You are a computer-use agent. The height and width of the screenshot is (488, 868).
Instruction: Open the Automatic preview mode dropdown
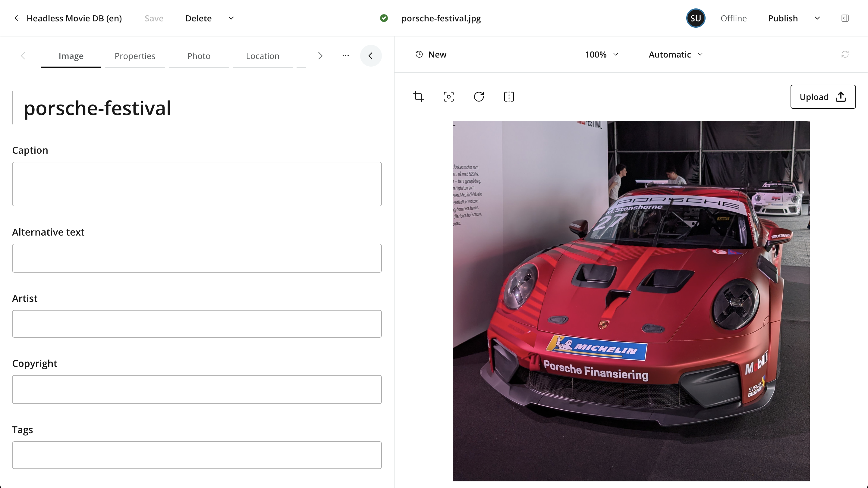click(676, 55)
